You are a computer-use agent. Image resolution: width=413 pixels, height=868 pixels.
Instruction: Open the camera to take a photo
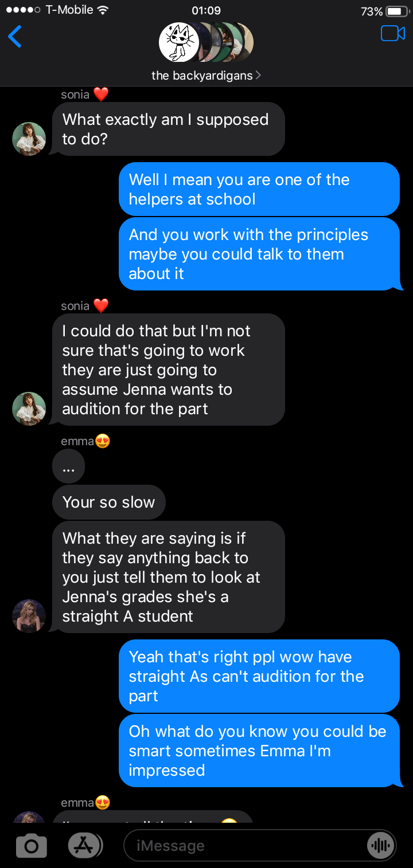[31, 846]
